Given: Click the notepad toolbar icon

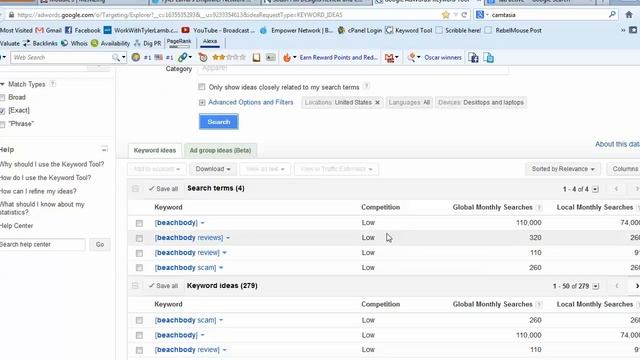Looking at the screenshot, I should [256, 58].
